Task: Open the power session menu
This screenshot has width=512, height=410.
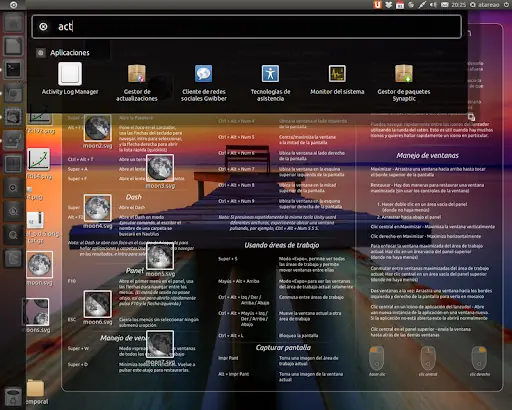Action: pyautogui.click(x=506, y=5)
